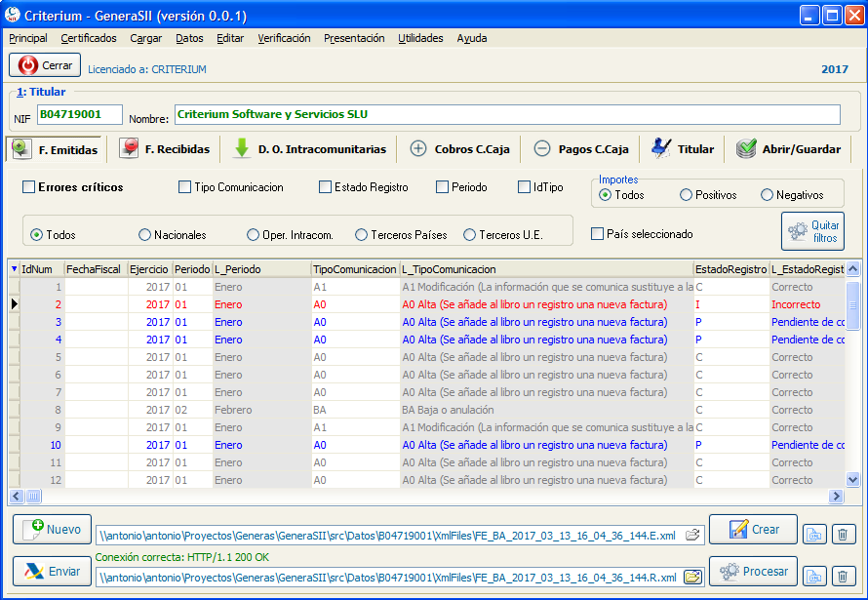
Task: Click the Procesar gears button
Action: (x=753, y=571)
